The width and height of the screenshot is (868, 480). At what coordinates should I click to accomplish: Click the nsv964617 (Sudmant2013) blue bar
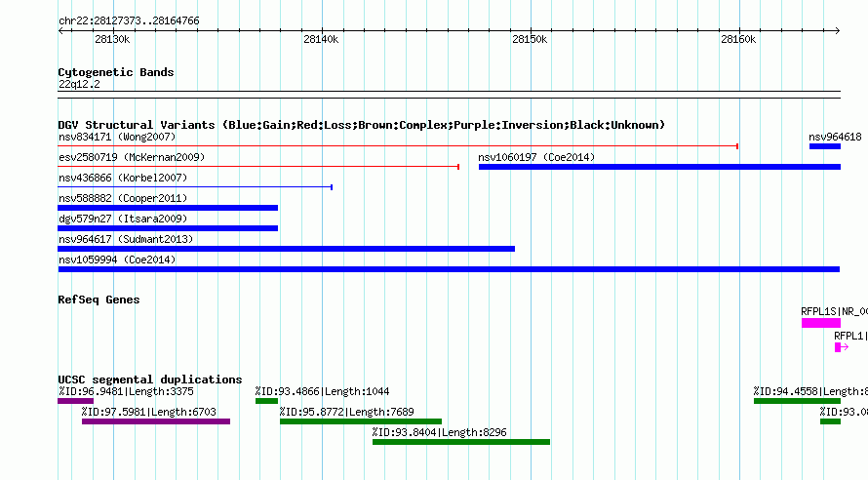[286, 249]
